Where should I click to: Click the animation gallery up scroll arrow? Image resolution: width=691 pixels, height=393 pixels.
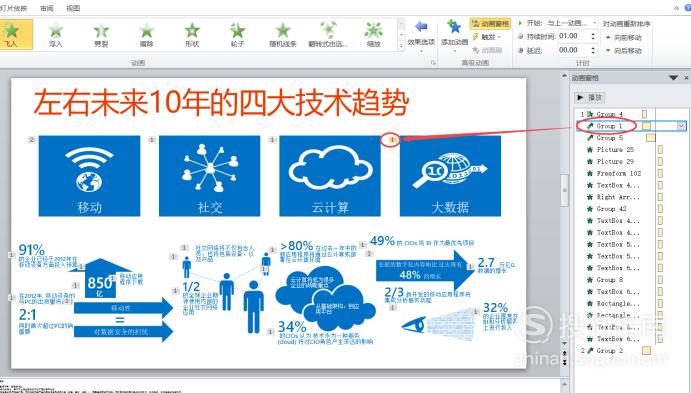401,24
